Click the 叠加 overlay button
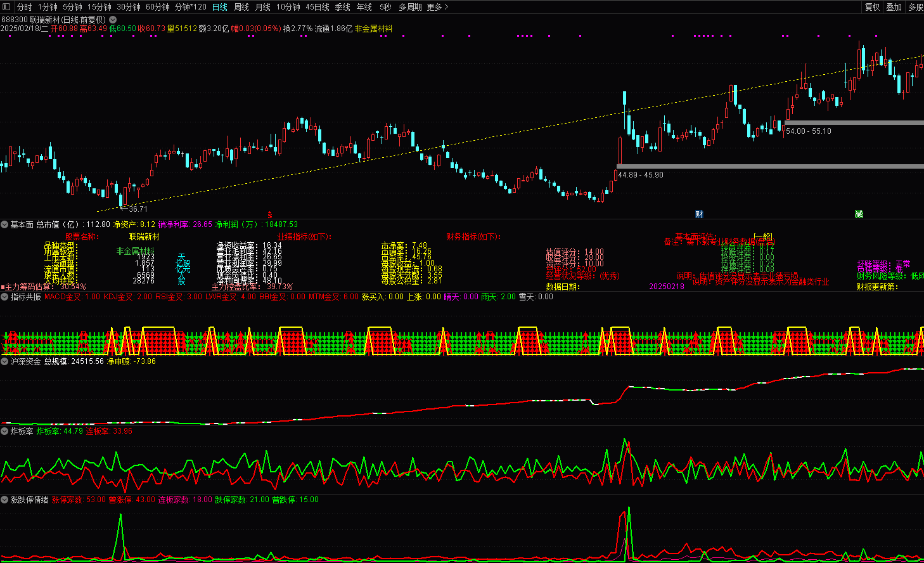The height and width of the screenshot is (563, 924). coord(894,7)
